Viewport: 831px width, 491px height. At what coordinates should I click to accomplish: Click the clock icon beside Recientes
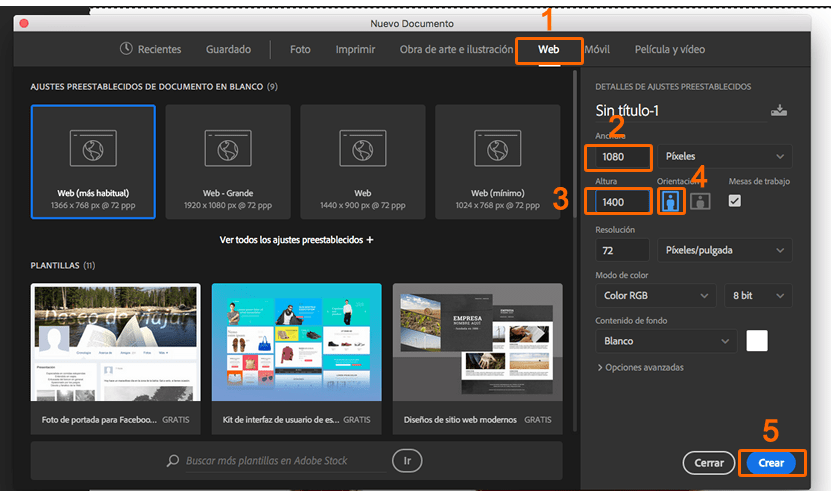point(126,49)
